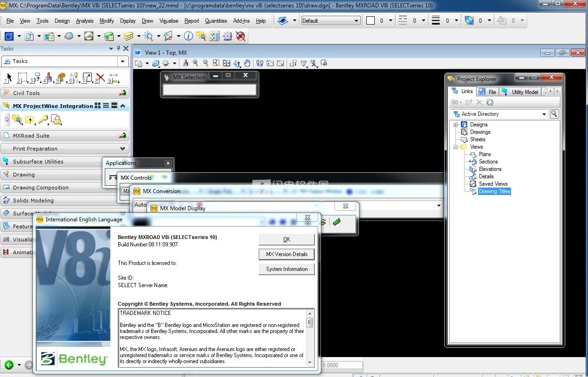This screenshot has height=377, width=588.
Task: Click the Zoom In icon in View 1
Action: [x=196, y=63]
